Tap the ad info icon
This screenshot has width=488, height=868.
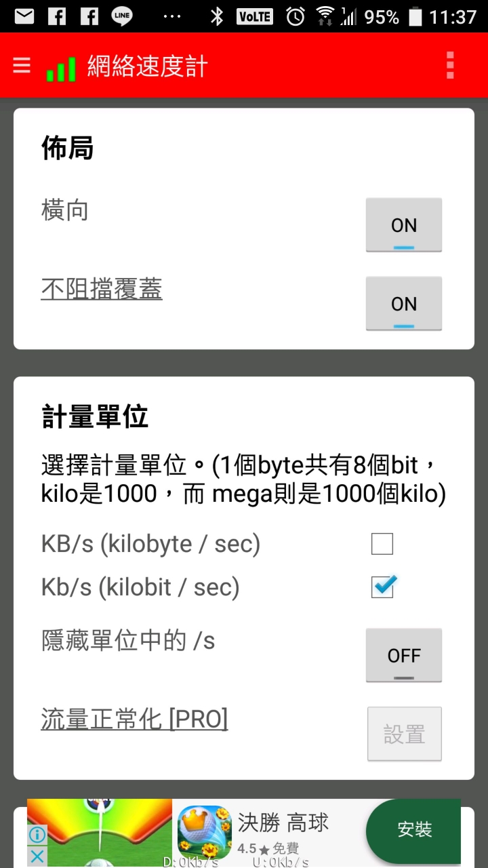(37, 834)
